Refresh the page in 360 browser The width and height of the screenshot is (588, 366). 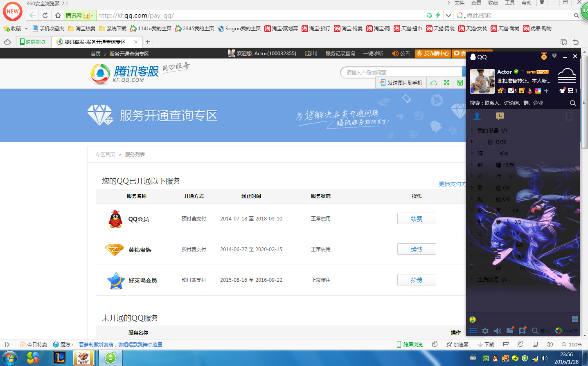click(x=45, y=15)
